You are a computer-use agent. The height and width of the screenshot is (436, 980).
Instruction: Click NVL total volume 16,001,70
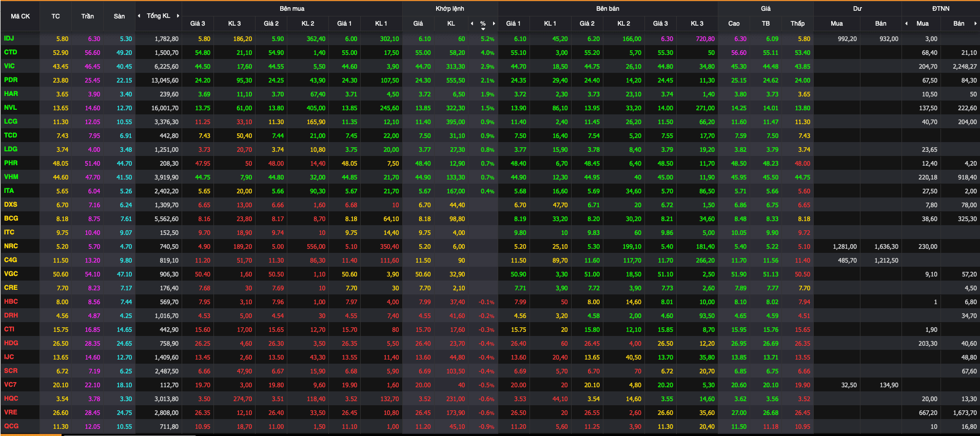(165, 108)
